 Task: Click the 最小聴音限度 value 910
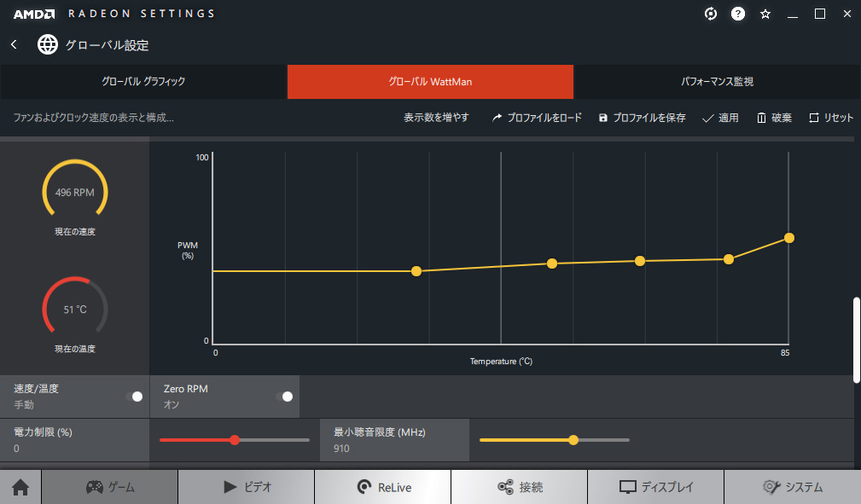click(341, 449)
